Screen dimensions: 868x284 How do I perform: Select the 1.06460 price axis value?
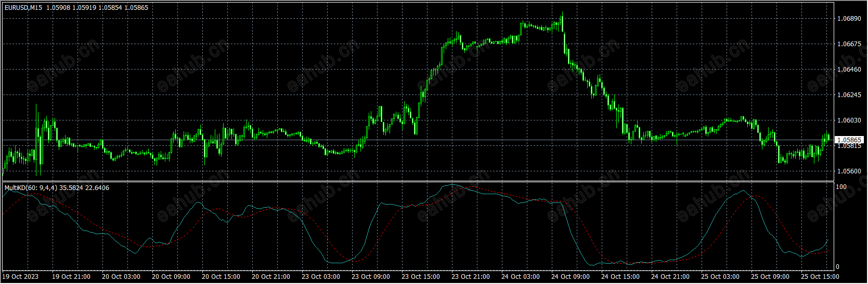tap(849, 70)
